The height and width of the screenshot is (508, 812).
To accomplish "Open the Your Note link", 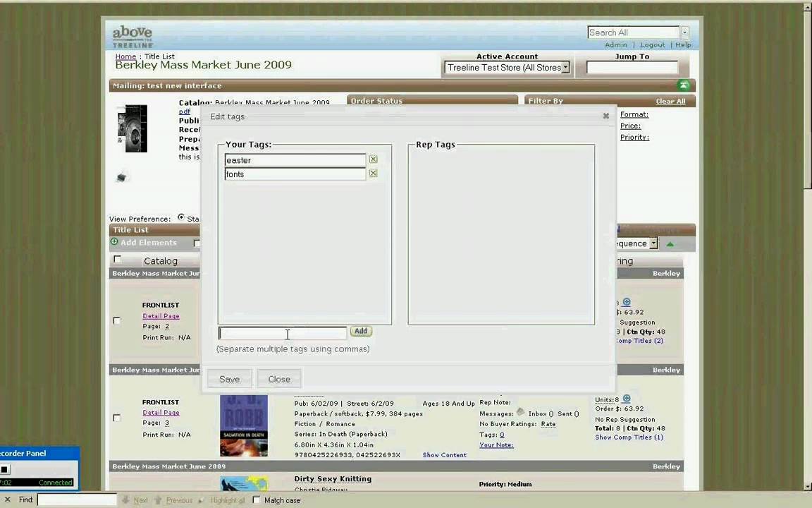I will pos(496,445).
